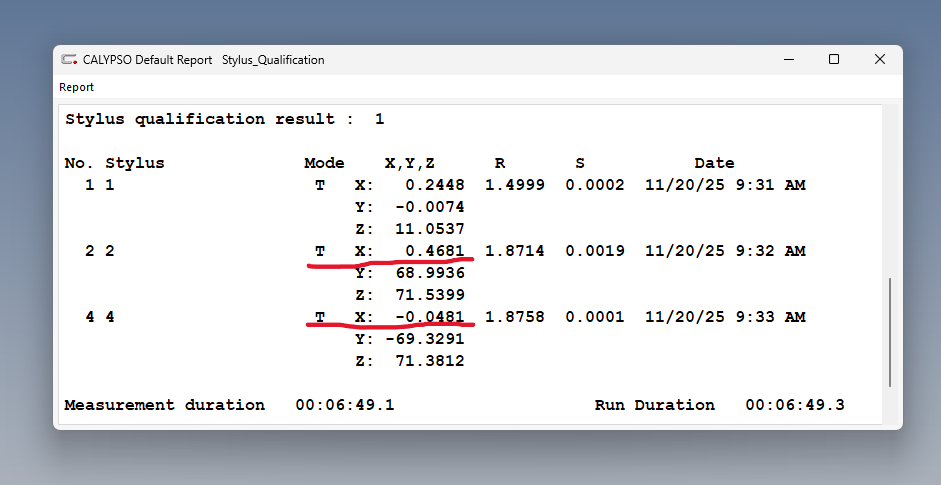This screenshot has width=941, height=485.
Task: Click the 'No.' column header
Action: click(x=79, y=163)
